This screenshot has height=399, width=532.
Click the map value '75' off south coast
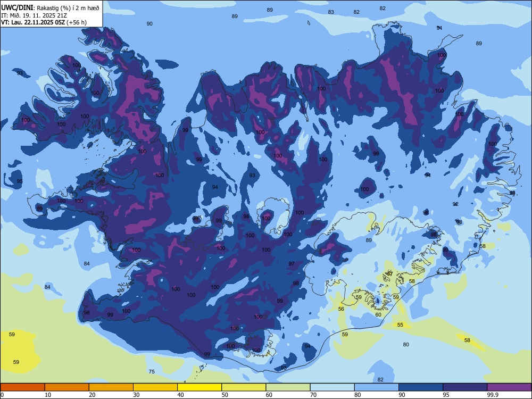(152, 371)
